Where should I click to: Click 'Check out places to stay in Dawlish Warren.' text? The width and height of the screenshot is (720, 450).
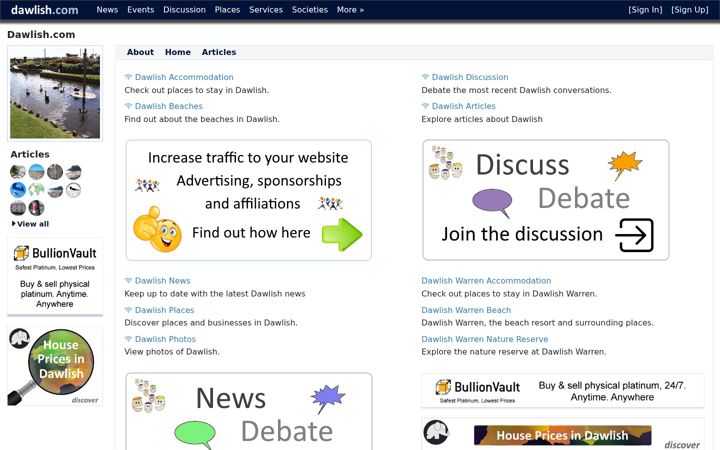509,294
